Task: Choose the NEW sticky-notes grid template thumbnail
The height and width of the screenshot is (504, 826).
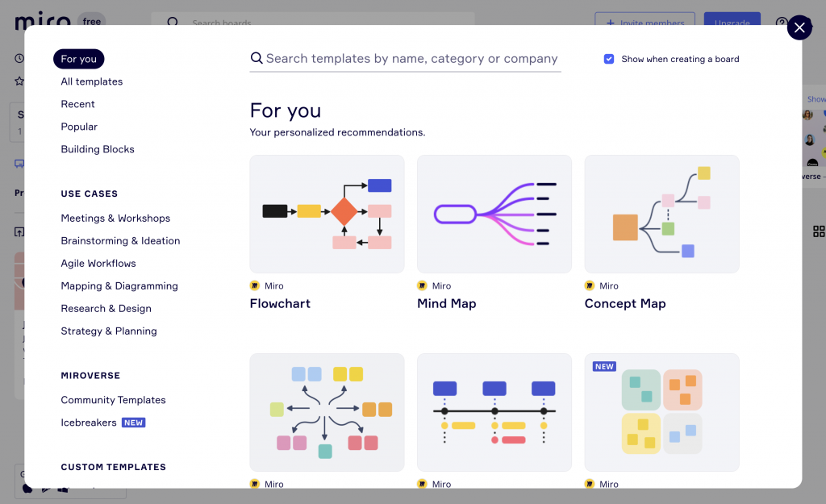Action: click(661, 412)
